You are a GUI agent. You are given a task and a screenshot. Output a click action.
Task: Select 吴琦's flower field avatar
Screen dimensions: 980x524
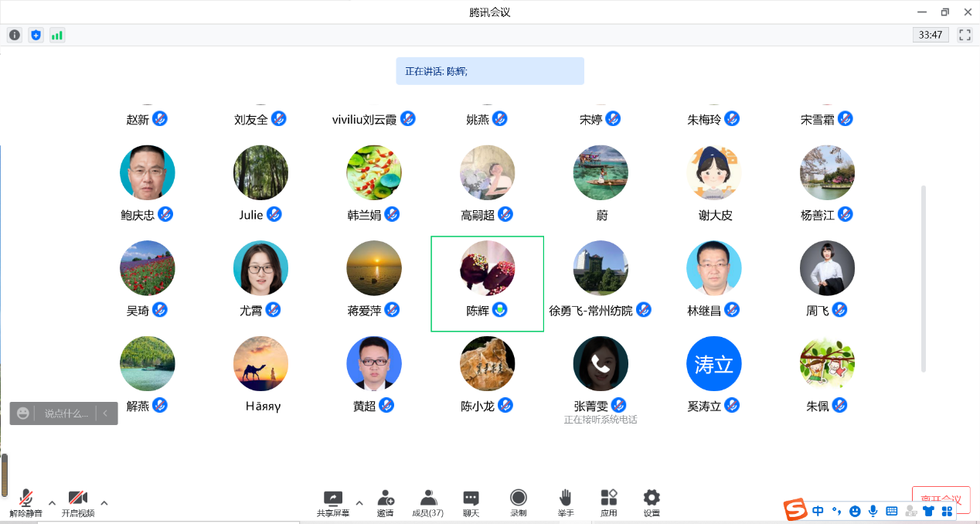pyautogui.click(x=148, y=268)
